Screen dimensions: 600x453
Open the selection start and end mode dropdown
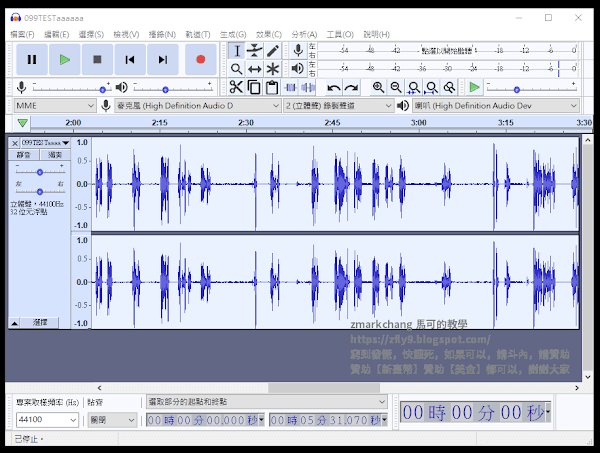coord(267,402)
